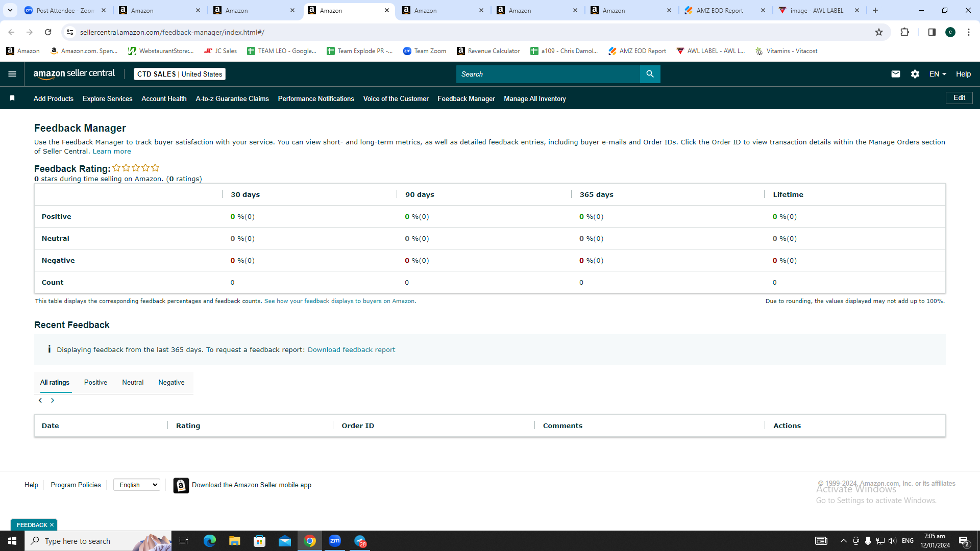980x551 pixels.
Task: Click the search magnifier button
Action: (650, 74)
